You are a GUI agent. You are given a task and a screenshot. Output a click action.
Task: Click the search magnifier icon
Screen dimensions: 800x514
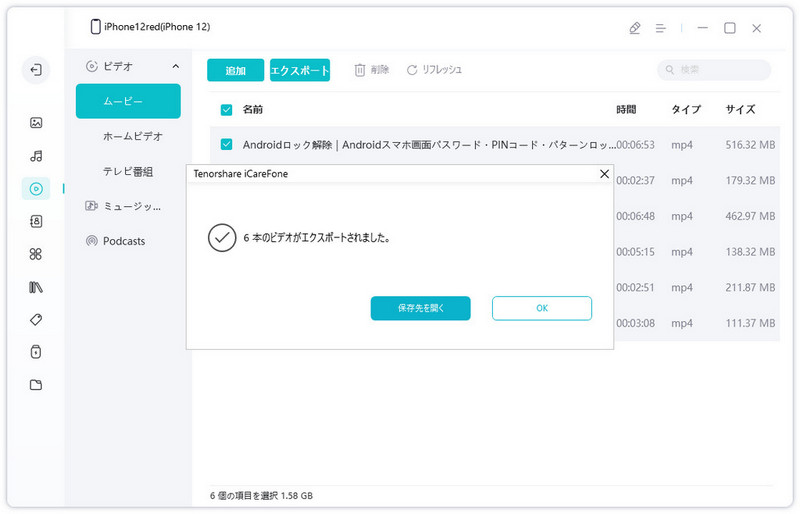[x=670, y=69]
